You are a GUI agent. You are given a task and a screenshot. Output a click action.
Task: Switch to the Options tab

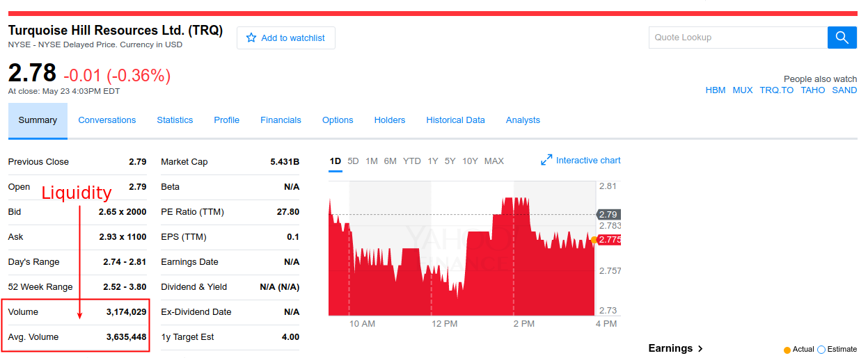(338, 120)
